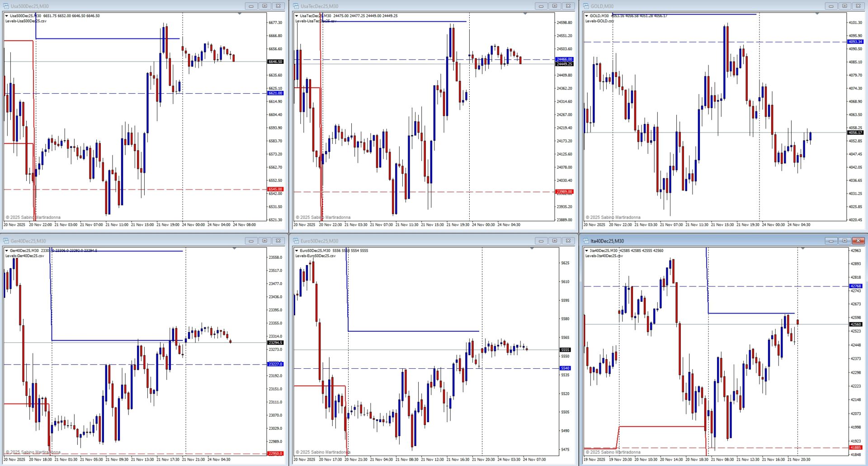Grab the chart shift marker in UsaTecDec25
This screenshot has width=868, height=466.
coord(525,14)
